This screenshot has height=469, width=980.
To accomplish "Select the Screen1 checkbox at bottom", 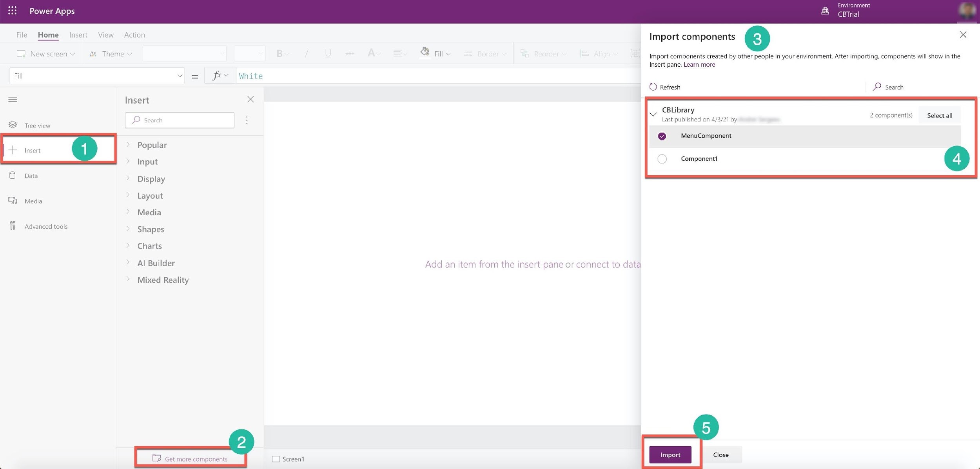I will (x=276, y=459).
